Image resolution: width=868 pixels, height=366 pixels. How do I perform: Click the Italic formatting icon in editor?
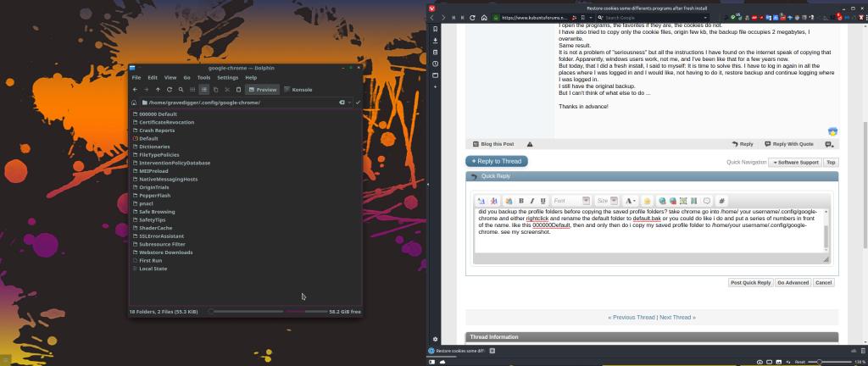click(x=532, y=201)
